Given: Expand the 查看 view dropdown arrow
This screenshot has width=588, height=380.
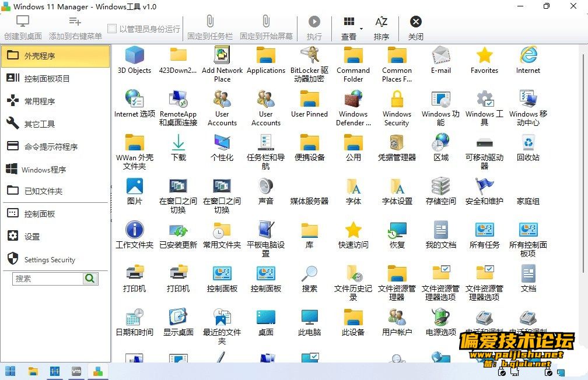Looking at the screenshot, I should pos(362,29).
